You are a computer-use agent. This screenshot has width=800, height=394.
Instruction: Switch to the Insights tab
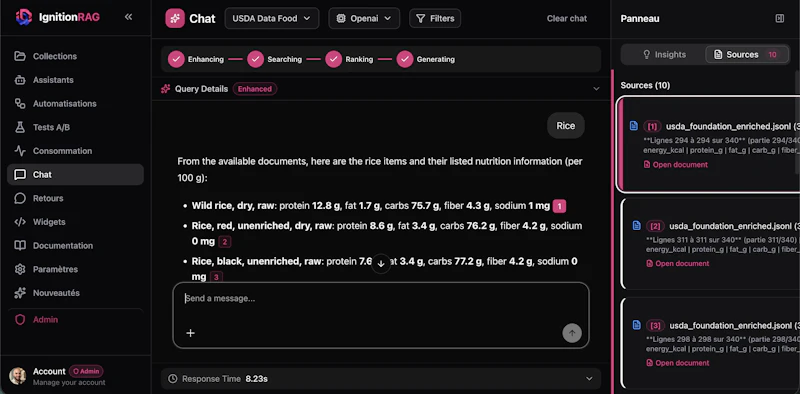point(664,55)
